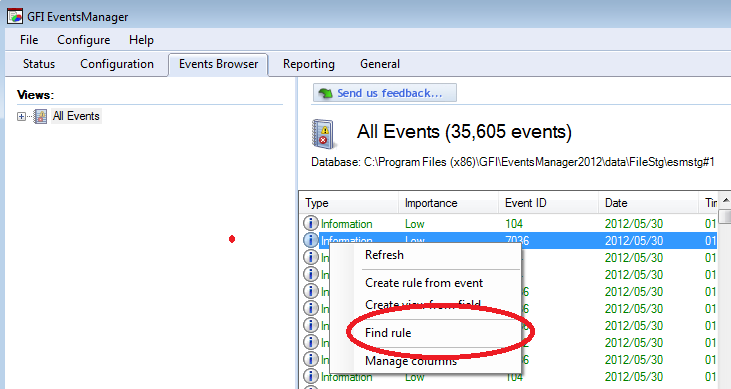The width and height of the screenshot is (731, 389).
Task: Click the All Events view icon in the tree
Action: 41,116
